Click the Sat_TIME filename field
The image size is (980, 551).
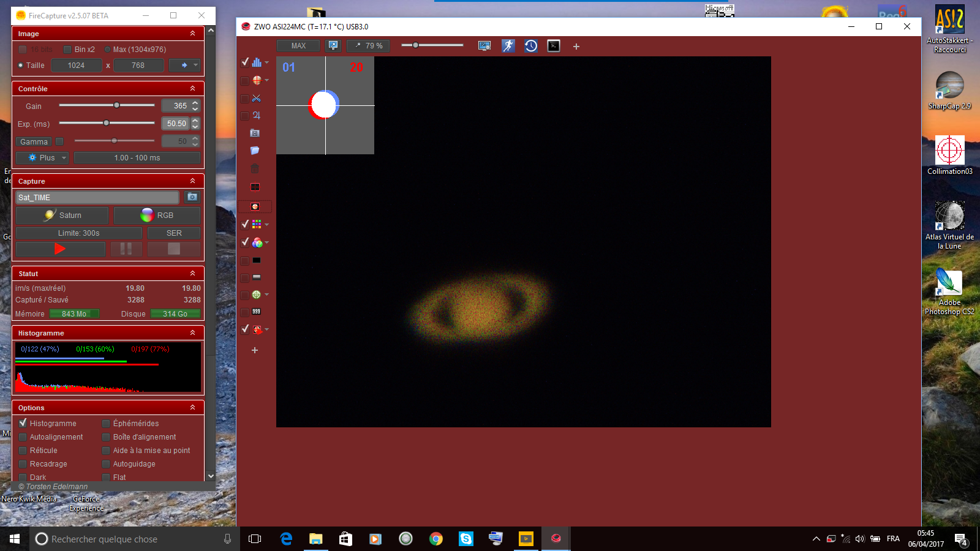(x=97, y=197)
